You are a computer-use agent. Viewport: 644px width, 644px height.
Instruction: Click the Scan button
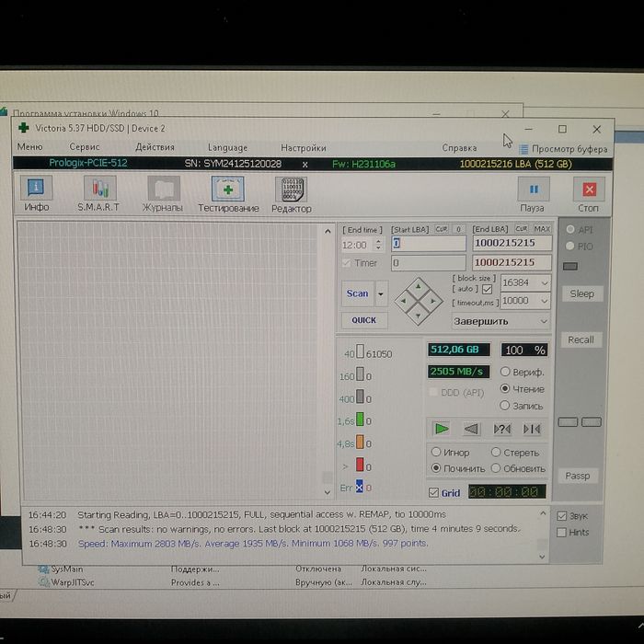point(357,293)
